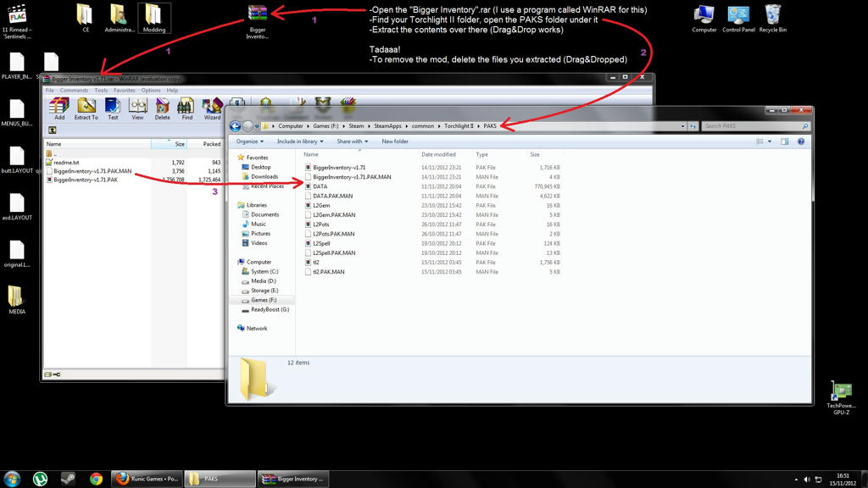The height and width of the screenshot is (488, 868).
Task: Open the view options dropdown arrow in Explorer
Action: pyautogui.click(x=770, y=141)
